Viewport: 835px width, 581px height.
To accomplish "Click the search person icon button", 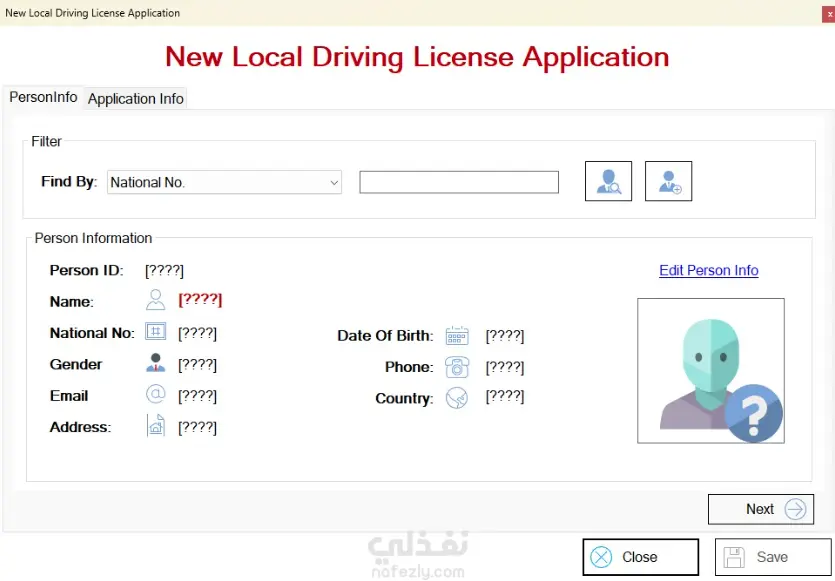I will click(608, 181).
